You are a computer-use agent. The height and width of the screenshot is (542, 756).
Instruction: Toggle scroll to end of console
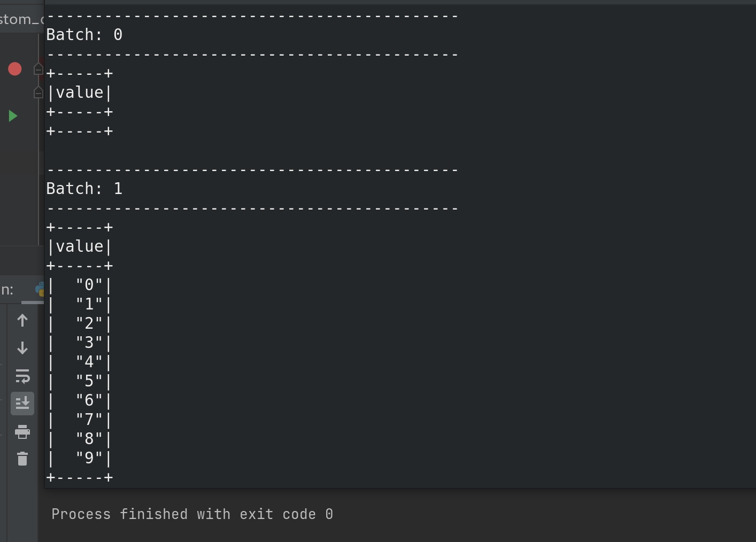(x=22, y=404)
